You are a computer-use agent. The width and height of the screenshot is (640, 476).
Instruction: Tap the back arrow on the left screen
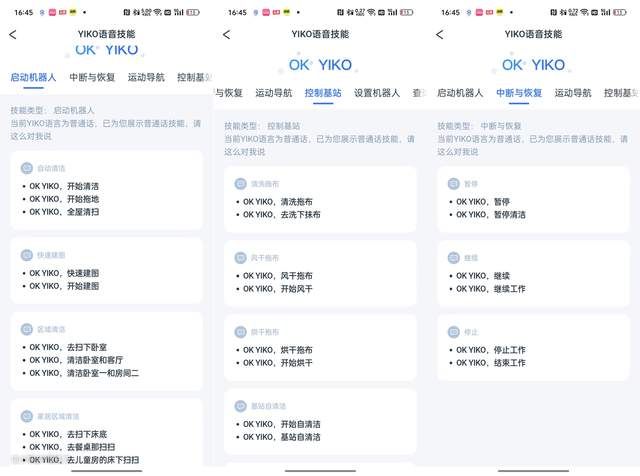point(12,34)
